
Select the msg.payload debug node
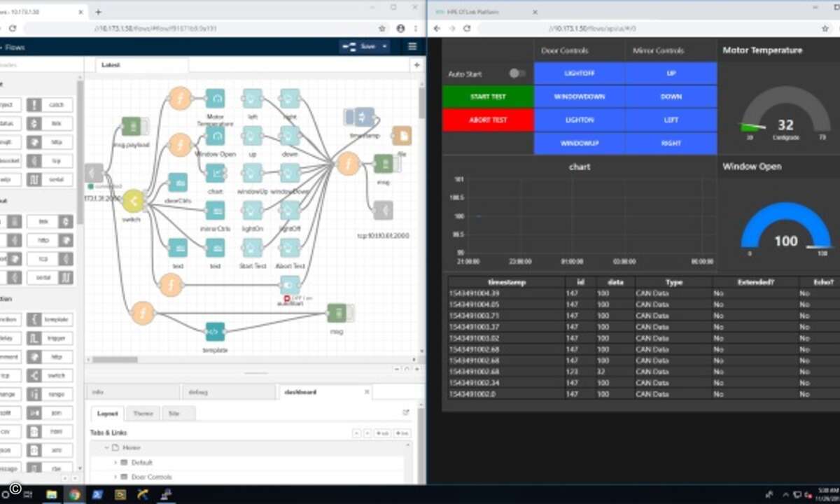coord(131,126)
